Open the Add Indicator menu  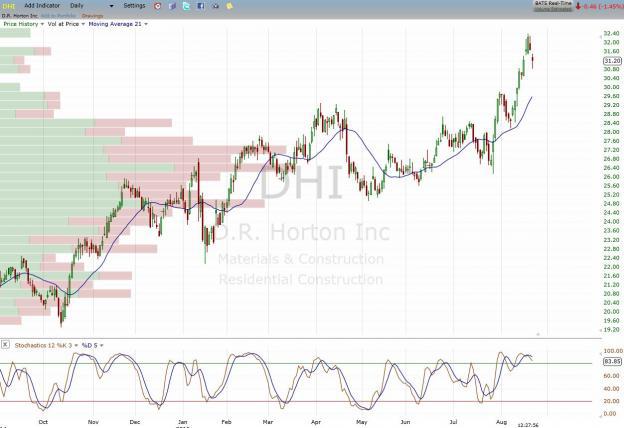(x=42, y=6)
